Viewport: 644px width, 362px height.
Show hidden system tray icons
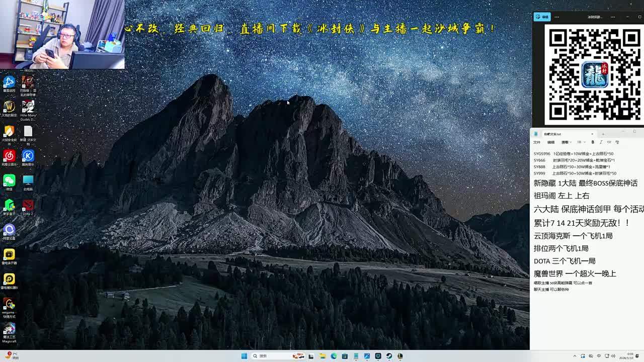click(x=575, y=356)
